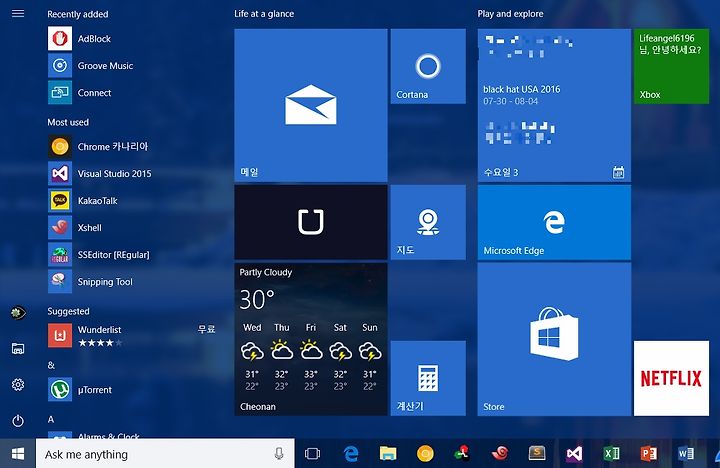Open calendar tile showing black hat USA 2016
The height and width of the screenshot is (468, 720).
point(554,105)
